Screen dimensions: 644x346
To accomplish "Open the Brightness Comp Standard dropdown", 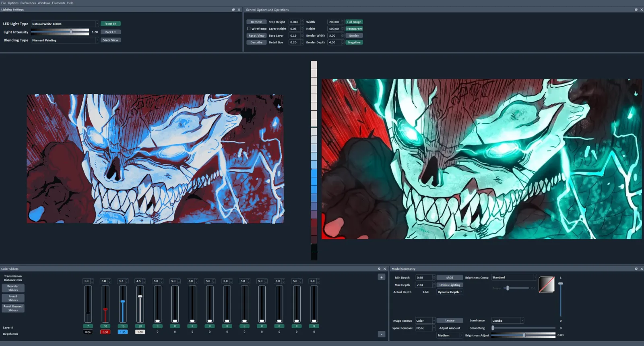I will pos(514,278).
